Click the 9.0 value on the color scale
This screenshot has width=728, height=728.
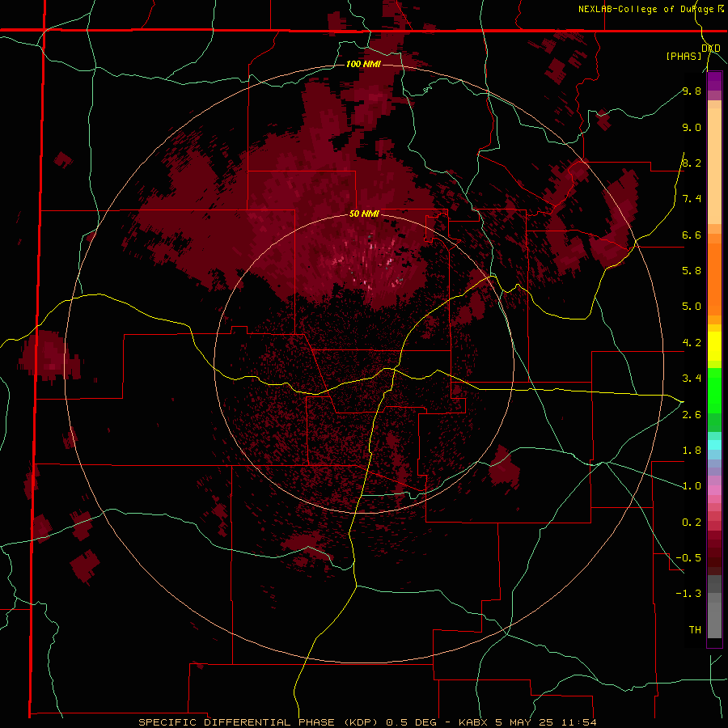(692, 128)
